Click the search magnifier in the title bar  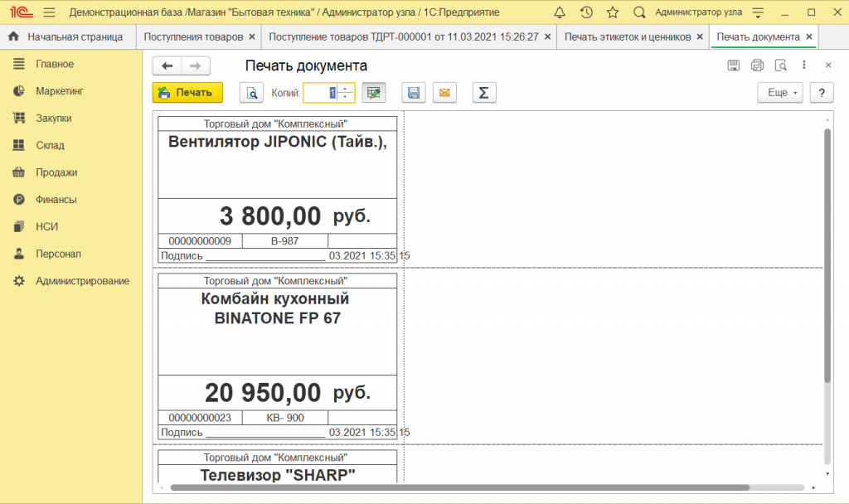[639, 12]
